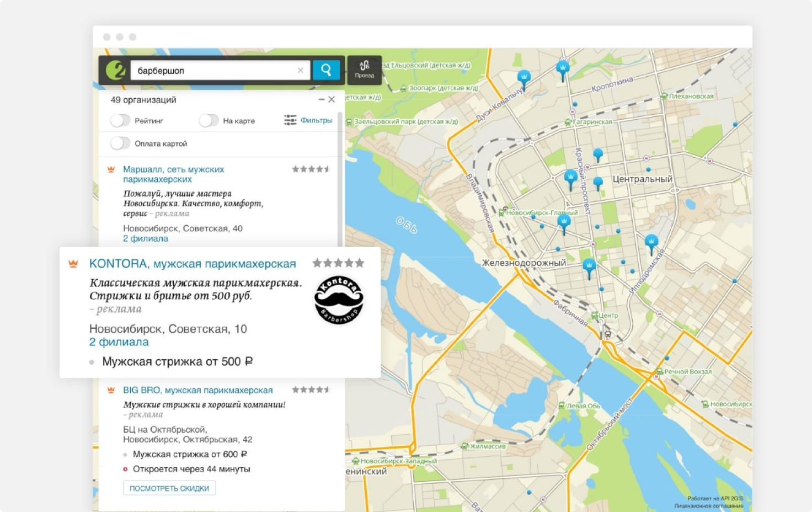The image size is (812, 512).
Task: Click the crown icon beside KONTORA
Action: (73, 264)
